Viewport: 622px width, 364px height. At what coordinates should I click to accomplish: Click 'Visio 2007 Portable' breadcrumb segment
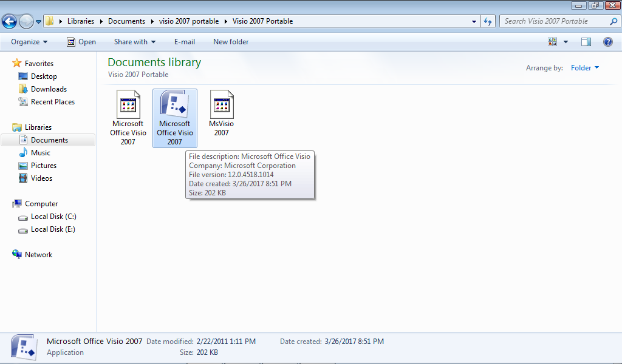(x=262, y=21)
